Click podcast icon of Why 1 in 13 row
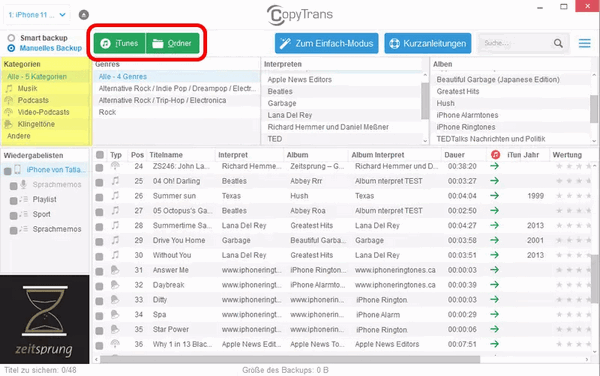The width and height of the screenshot is (600, 376). click(115, 343)
